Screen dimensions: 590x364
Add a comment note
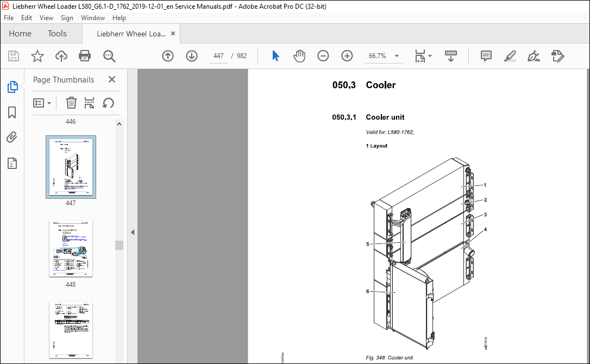486,56
